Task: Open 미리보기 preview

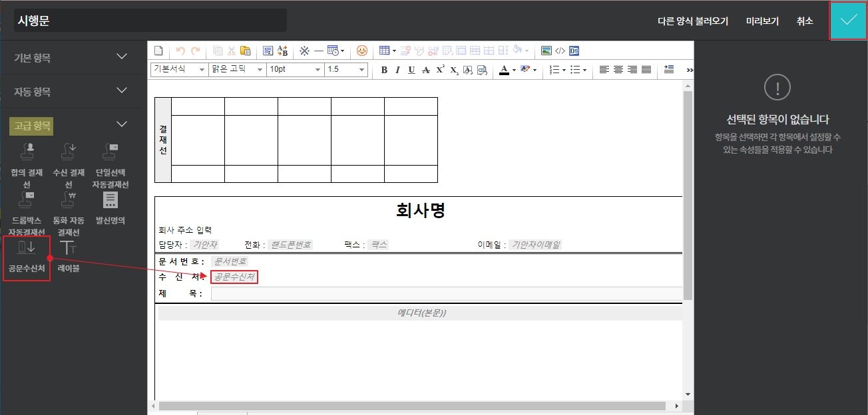Action: pyautogui.click(x=762, y=21)
